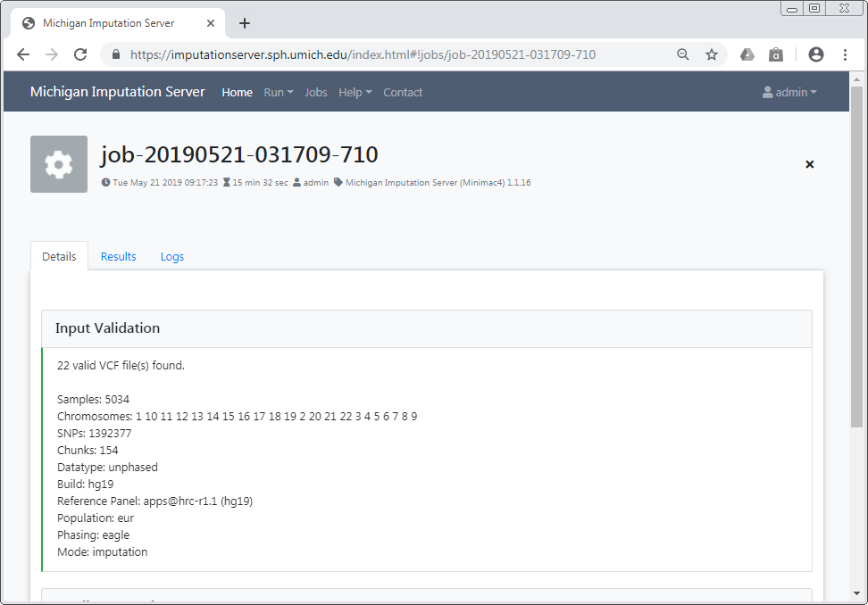Open a new browser tab
Viewport: 868px width, 605px height.
click(x=245, y=23)
